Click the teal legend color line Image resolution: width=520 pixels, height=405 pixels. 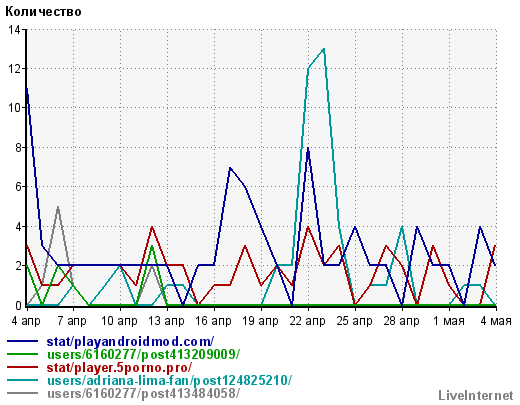[x=22, y=380]
